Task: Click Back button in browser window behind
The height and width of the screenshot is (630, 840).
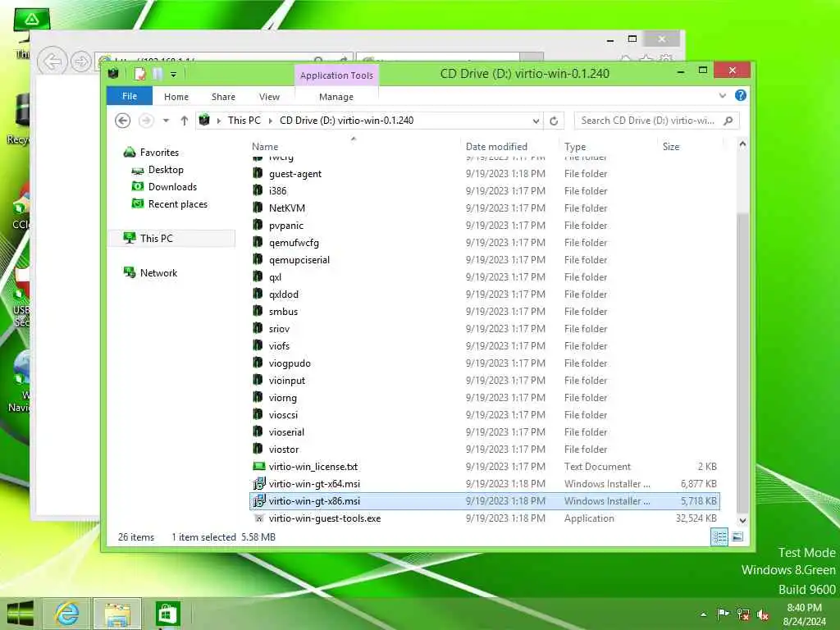Action: (x=52, y=62)
